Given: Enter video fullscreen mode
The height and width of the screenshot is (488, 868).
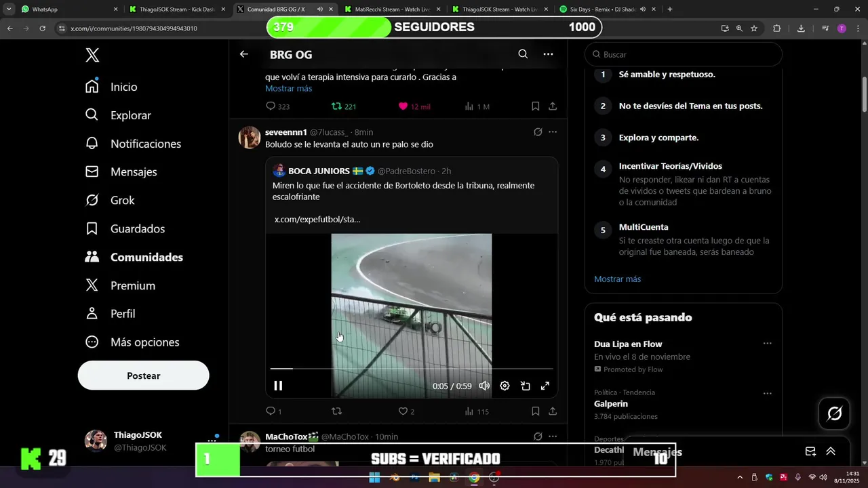Looking at the screenshot, I should [545, 386].
